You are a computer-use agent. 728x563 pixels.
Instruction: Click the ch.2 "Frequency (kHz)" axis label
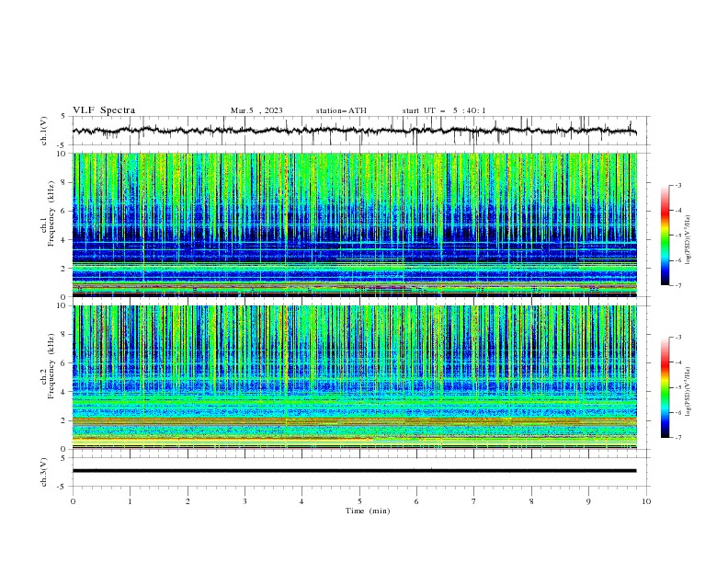click(x=51, y=366)
